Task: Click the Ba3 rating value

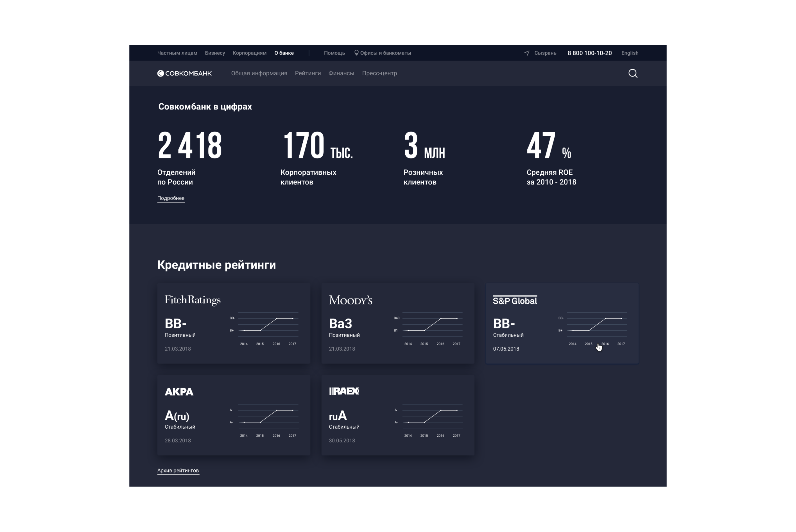Action: tap(340, 324)
